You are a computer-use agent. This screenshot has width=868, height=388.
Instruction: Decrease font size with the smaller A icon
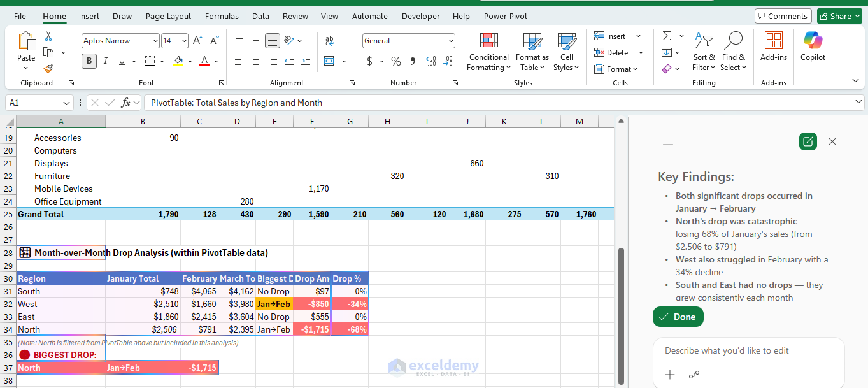[215, 40]
